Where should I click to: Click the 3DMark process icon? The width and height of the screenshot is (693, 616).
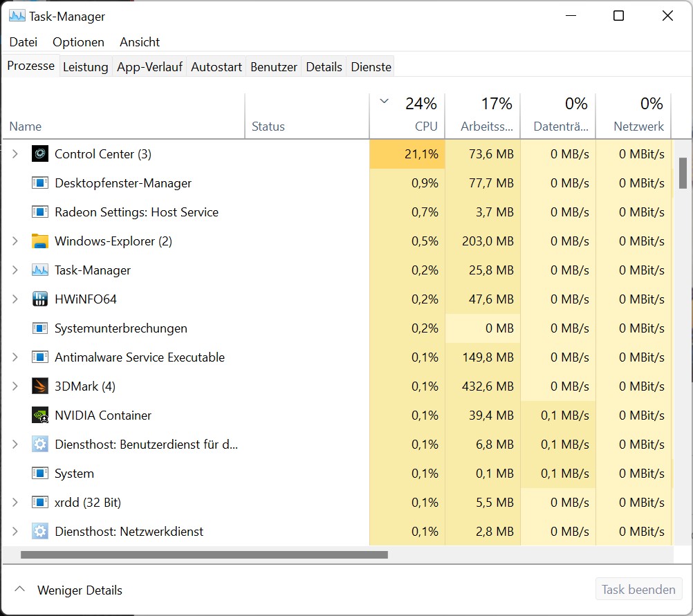[40, 386]
